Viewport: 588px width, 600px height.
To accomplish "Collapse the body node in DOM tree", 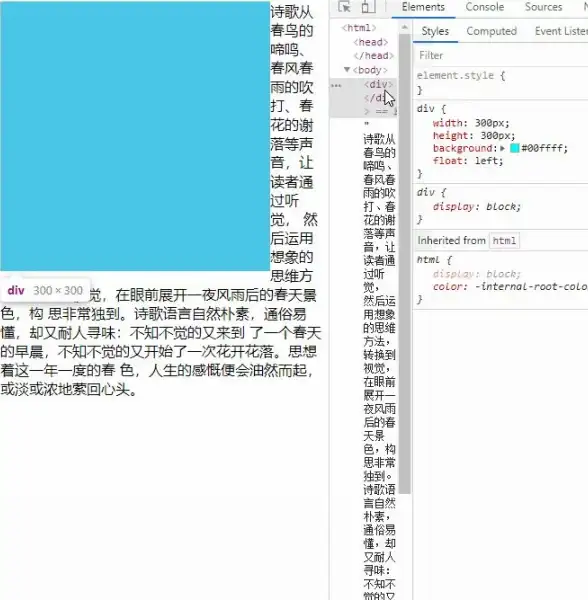I will click(x=347, y=70).
